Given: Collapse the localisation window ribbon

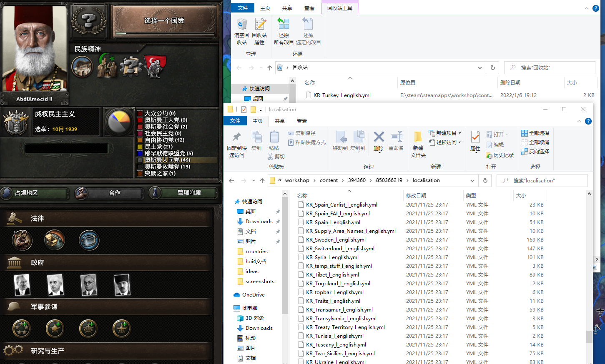Looking at the screenshot, I should (x=579, y=121).
